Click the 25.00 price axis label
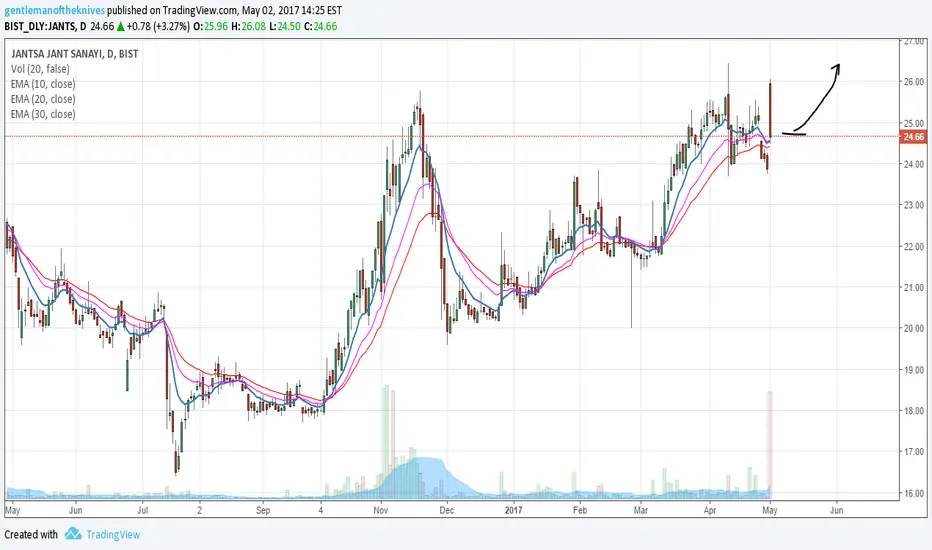Screen dimensions: 932x550 pos(914,123)
